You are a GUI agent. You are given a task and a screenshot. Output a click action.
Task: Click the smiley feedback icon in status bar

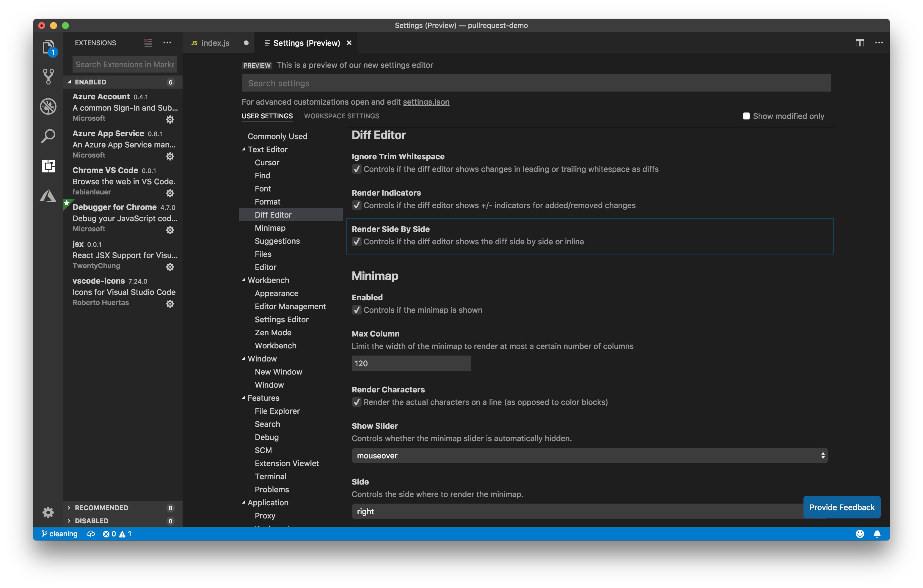(860, 534)
